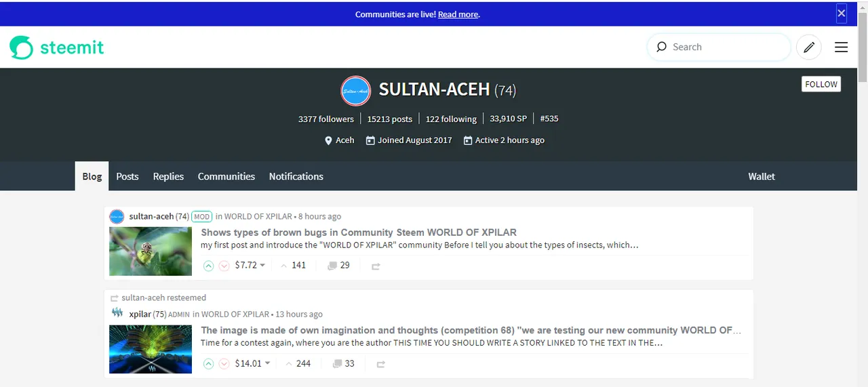Open WORLD OF XPILAR community in second post

point(235,314)
